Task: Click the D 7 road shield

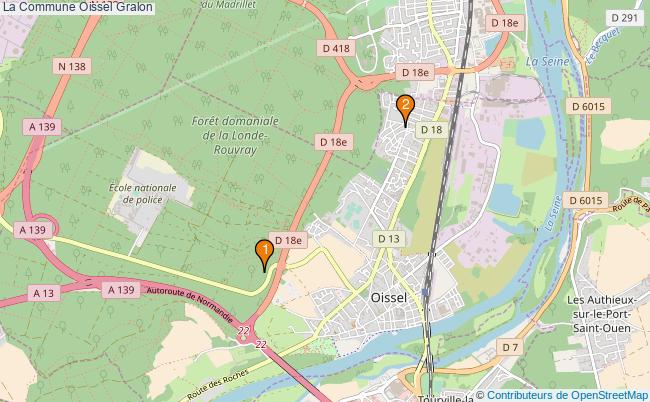Action: [510, 347]
